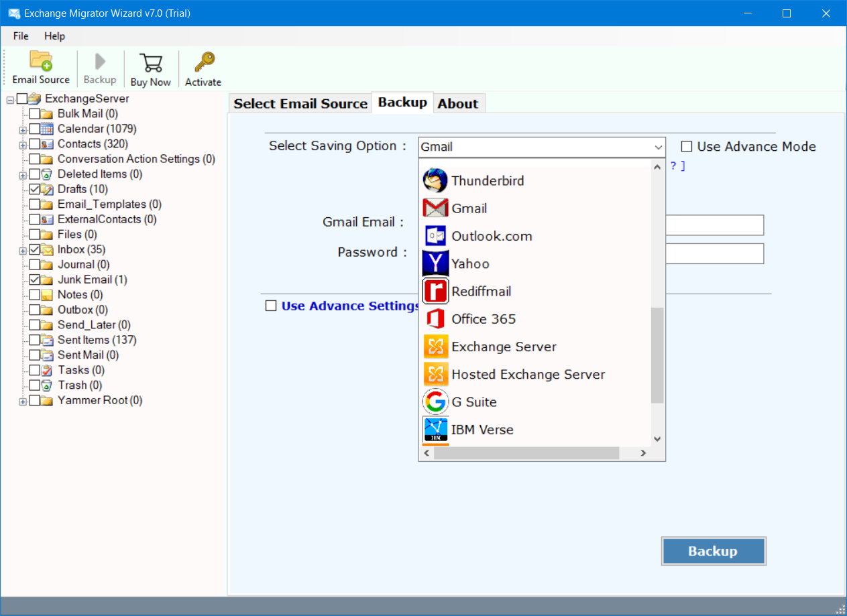Click the Deleted Items recycle icon

tap(47, 174)
